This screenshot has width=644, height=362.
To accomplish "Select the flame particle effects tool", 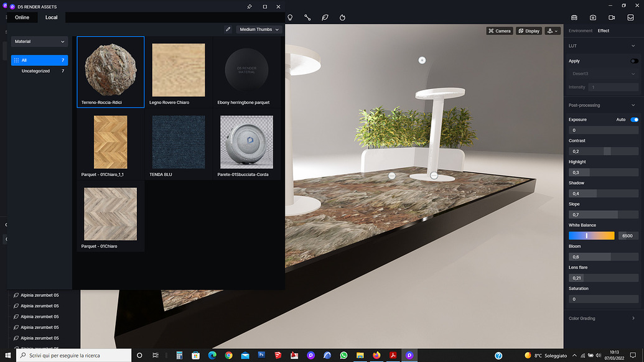I will coord(342,17).
